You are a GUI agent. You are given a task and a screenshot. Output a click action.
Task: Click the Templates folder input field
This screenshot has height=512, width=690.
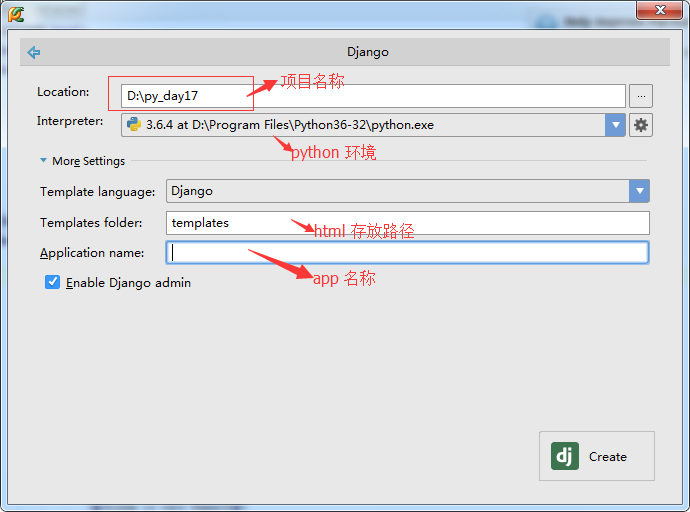(407, 223)
